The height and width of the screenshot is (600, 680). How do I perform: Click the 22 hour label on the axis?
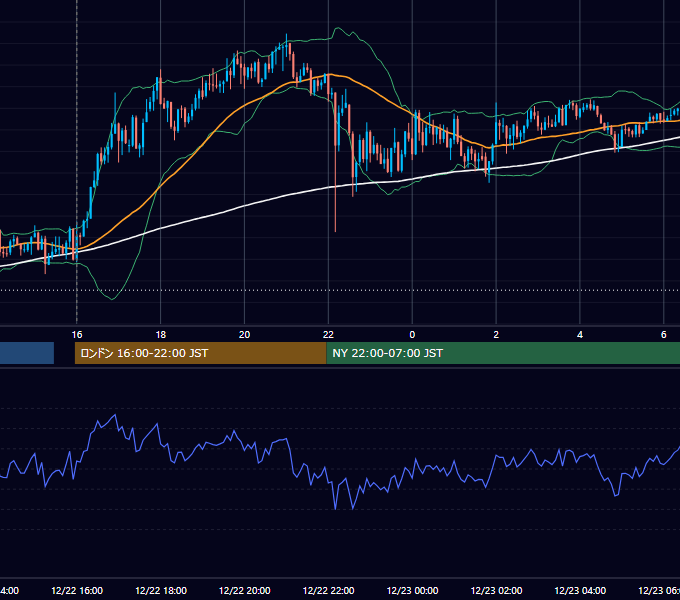pos(328,334)
